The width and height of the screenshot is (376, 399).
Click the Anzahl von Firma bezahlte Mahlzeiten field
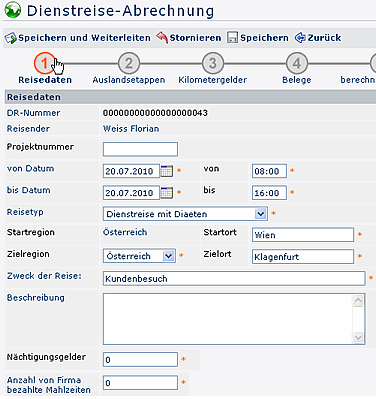coord(140,383)
